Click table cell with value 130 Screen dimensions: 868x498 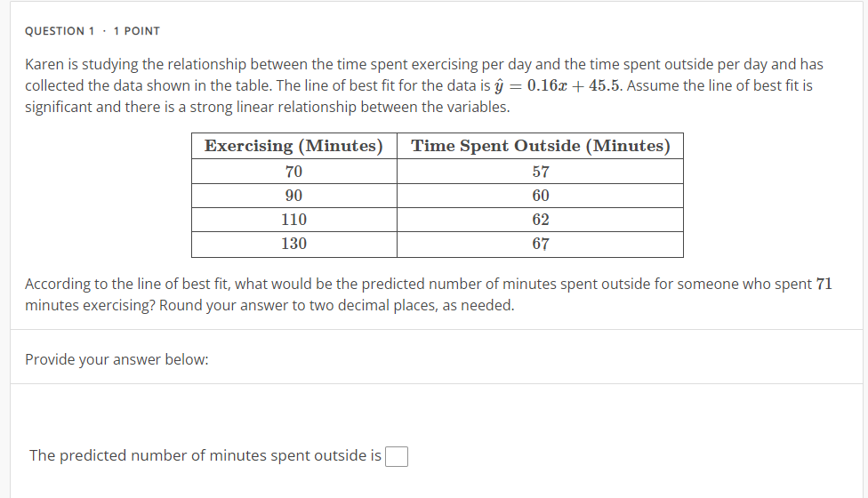[x=293, y=244]
